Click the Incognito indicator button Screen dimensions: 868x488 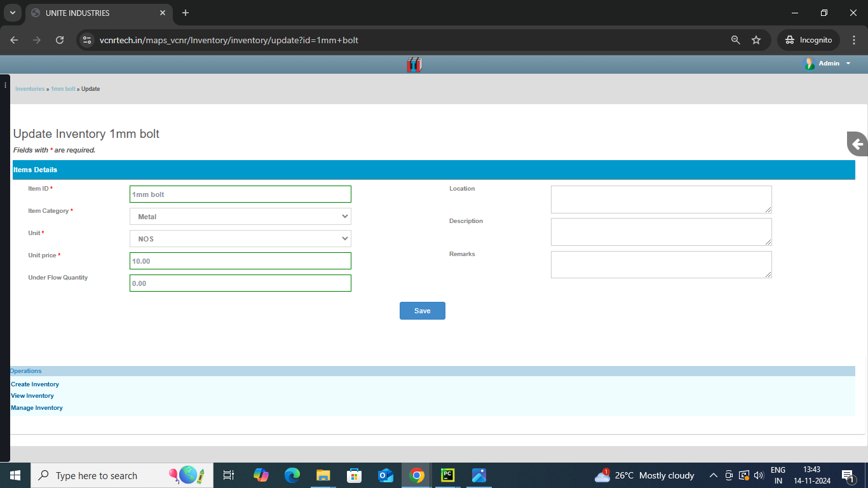tap(808, 40)
